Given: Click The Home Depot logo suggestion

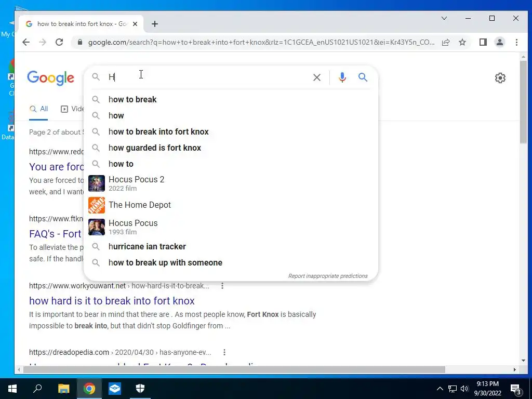Looking at the screenshot, I should (x=96, y=205).
